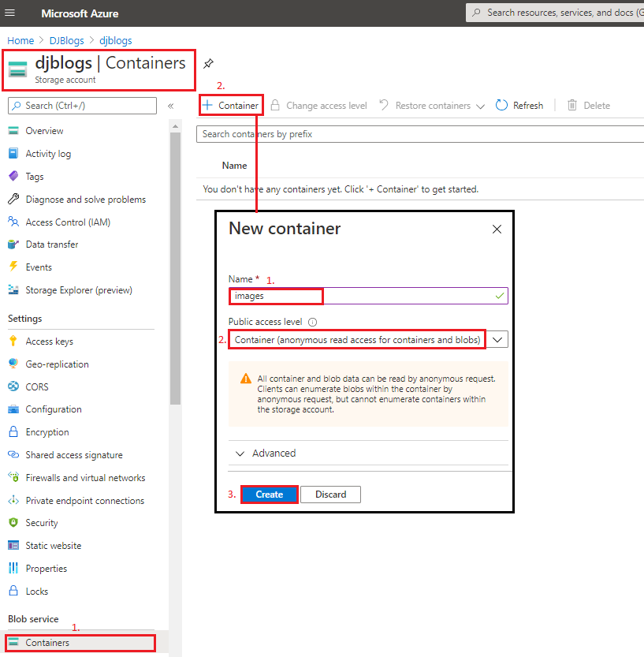Screen dimensions: 644x657
Task: Click the Locks padlock icon
Action: tap(13, 591)
